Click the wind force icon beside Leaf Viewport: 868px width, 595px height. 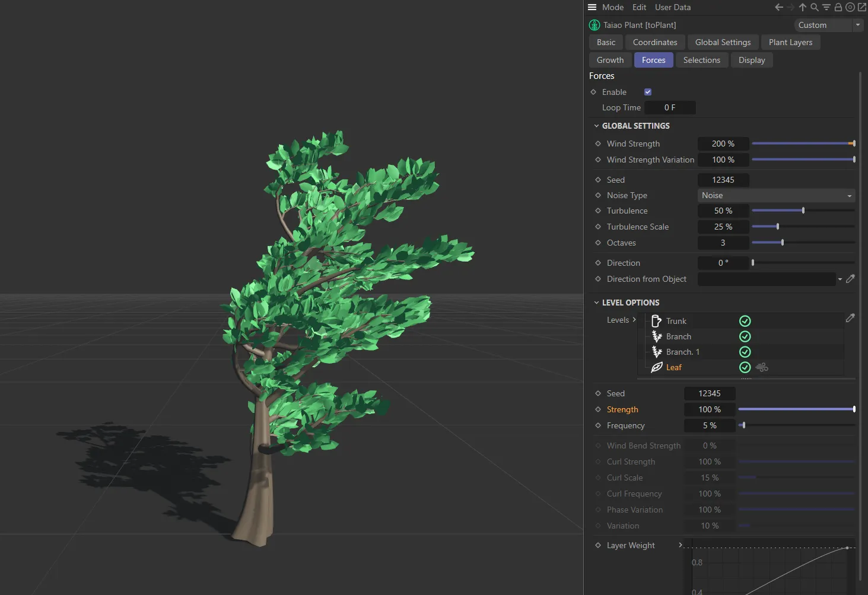(x=762, y=367)
